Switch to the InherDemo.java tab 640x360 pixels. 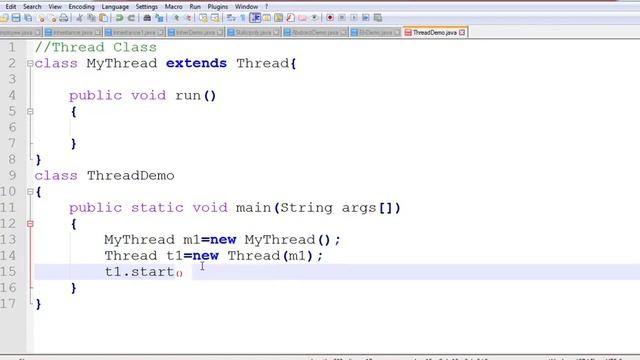point(195,32)
